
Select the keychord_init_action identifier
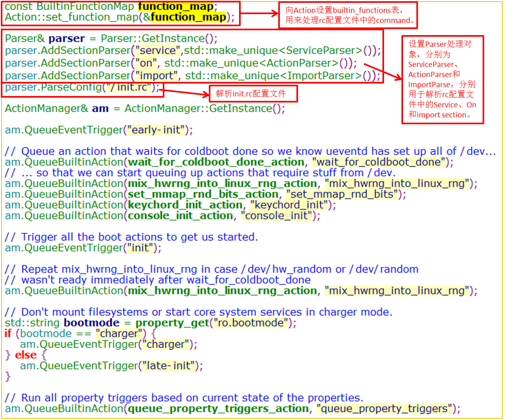coord(185,205)
